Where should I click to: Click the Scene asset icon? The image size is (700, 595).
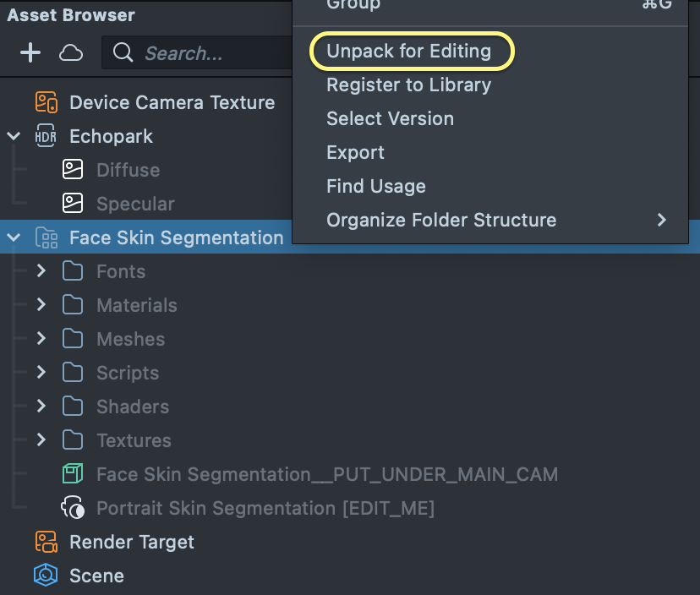coord(46,576)
